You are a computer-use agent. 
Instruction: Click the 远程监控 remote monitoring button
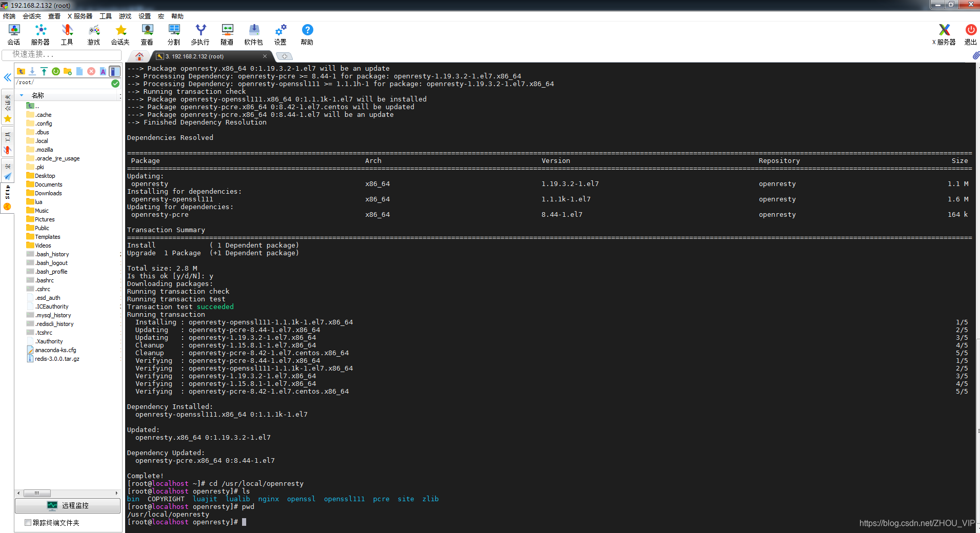[68, 505]
